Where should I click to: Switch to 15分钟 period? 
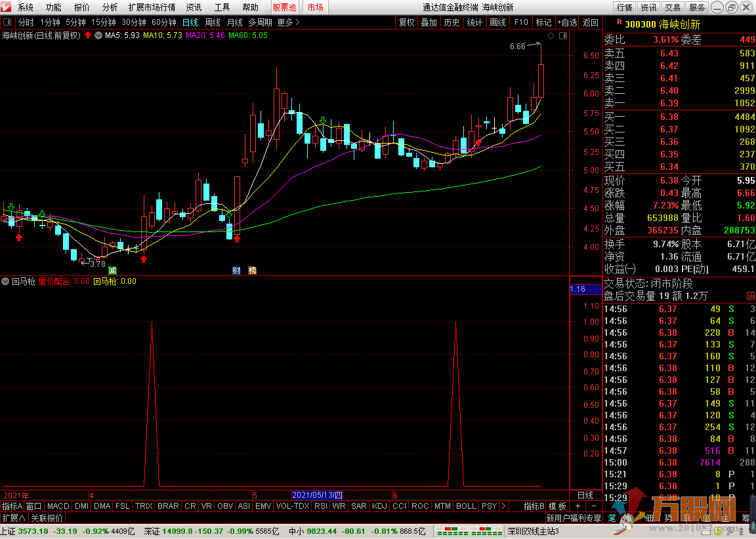104,22
